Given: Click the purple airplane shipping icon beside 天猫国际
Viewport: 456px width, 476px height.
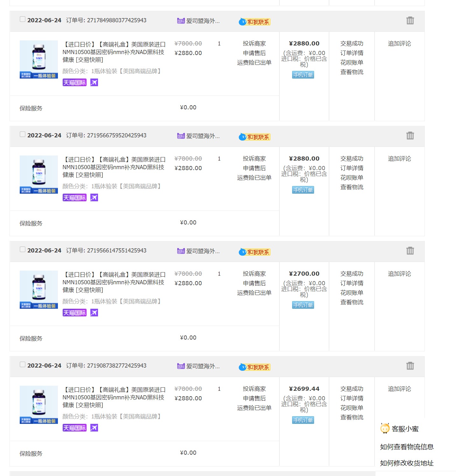Looking at the screenshot, I should point(94,82).
